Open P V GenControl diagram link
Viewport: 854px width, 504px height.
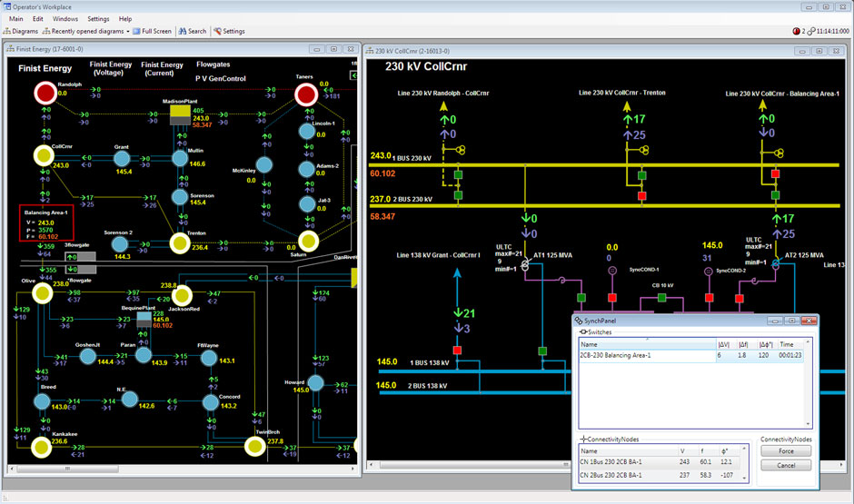pyautogui.click(x=220, y=78)
